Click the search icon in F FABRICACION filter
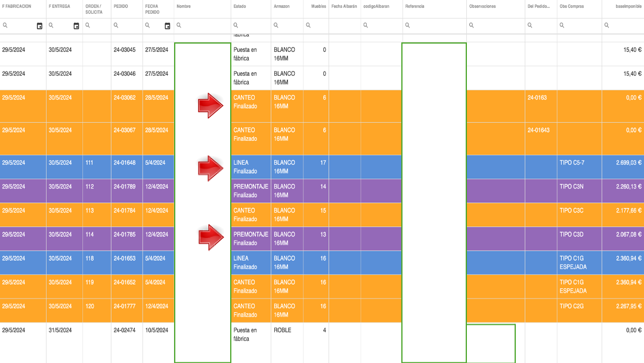This screenshot has width=644, height=363. pos(5,26)
